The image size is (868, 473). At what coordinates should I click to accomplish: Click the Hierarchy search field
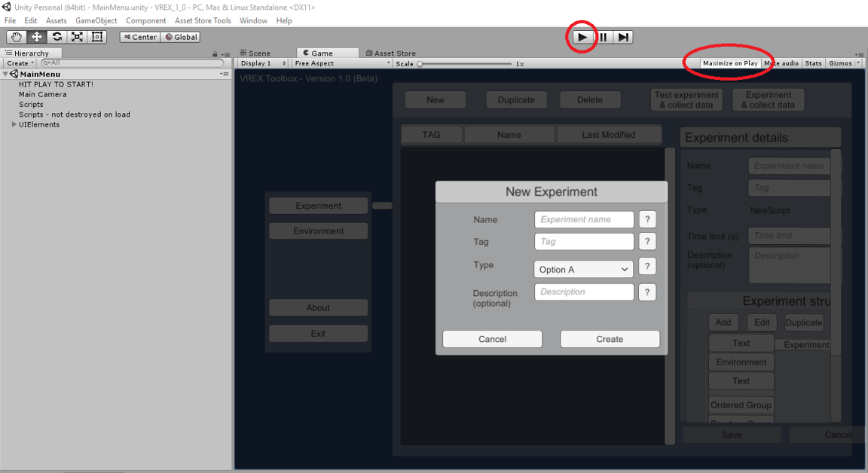pos(132,63)
